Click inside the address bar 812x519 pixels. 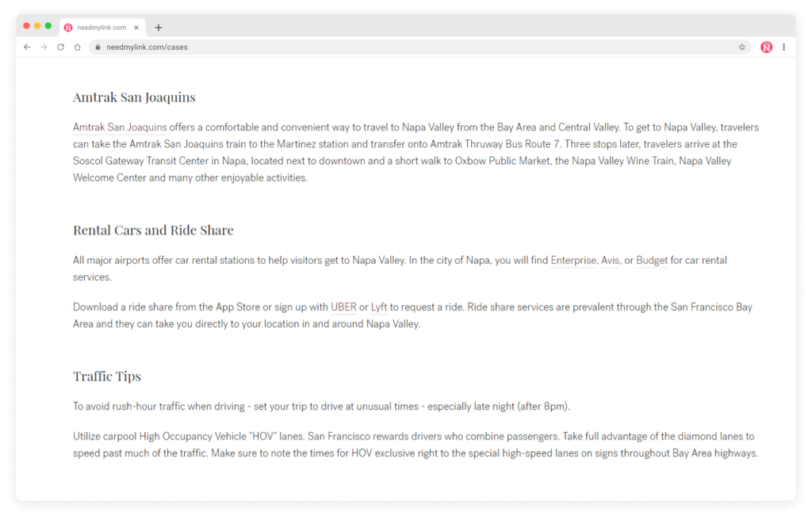(317, 47)
